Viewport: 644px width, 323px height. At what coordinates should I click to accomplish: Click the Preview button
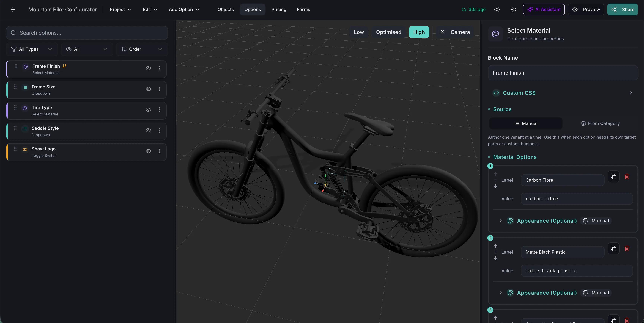pyautogui.click(x=586, y=10)
